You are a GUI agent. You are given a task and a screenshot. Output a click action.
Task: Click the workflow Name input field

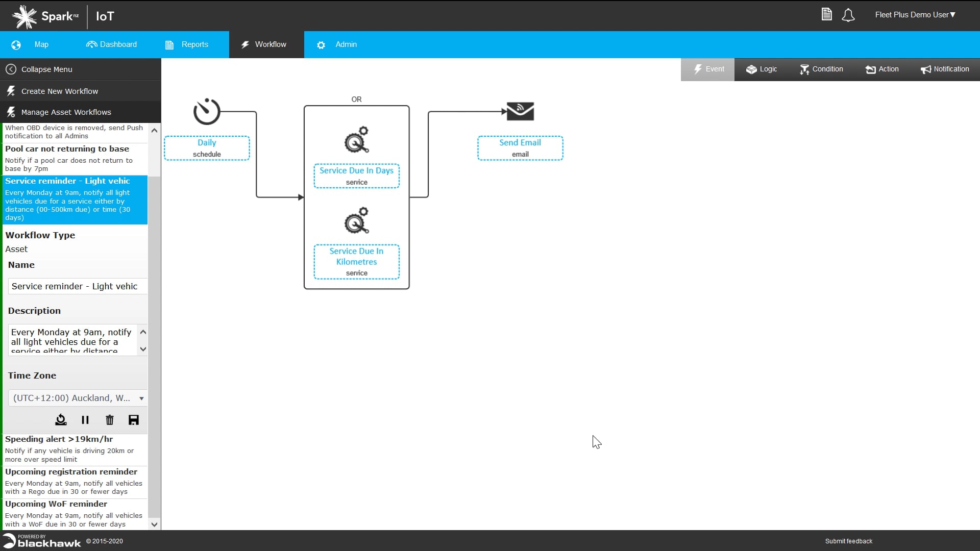click(x=78, y=286)
